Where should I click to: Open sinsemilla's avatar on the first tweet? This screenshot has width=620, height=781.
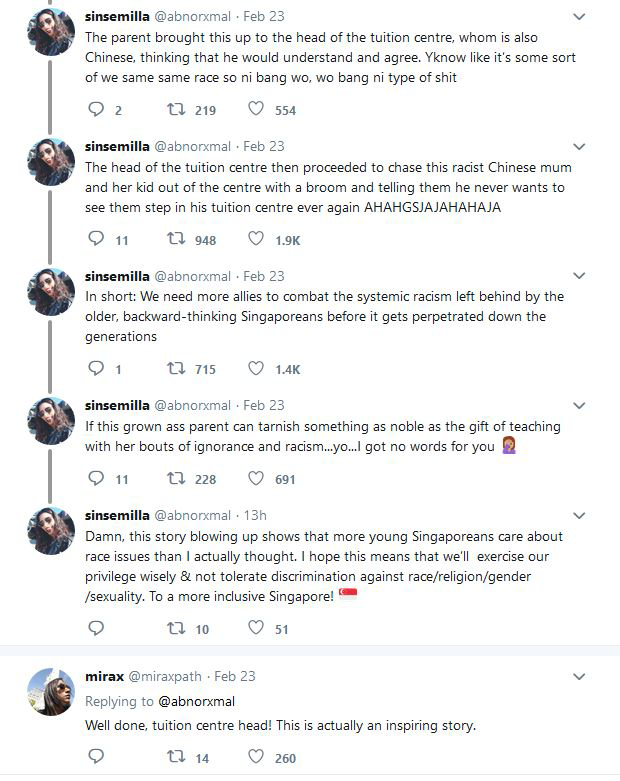pyautogui.click(x=51, y=32)
